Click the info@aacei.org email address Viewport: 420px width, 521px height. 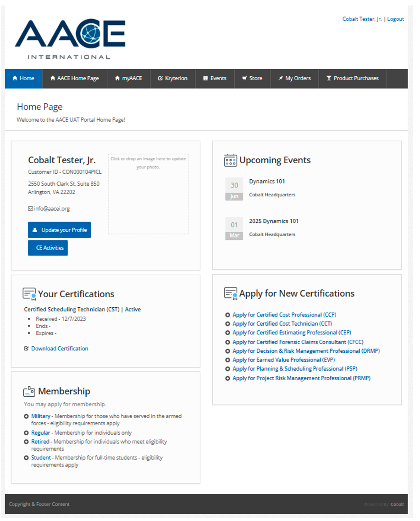(x=52, y=209)
